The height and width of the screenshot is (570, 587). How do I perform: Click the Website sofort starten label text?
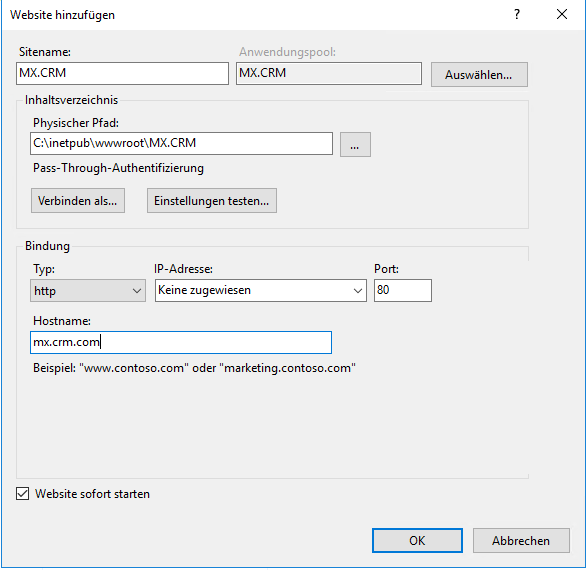tap(92, 494)
